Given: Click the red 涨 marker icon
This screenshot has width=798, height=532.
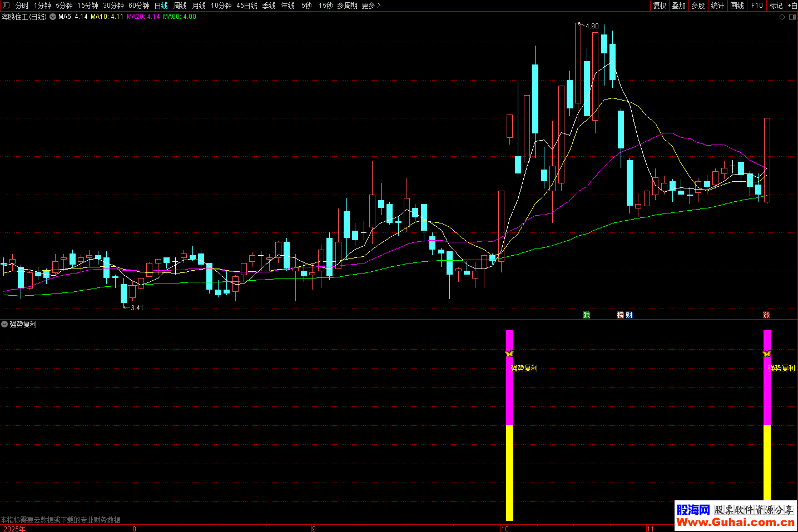Looking at the screenshot, I should pyautogui.click(x=766, y=315).
